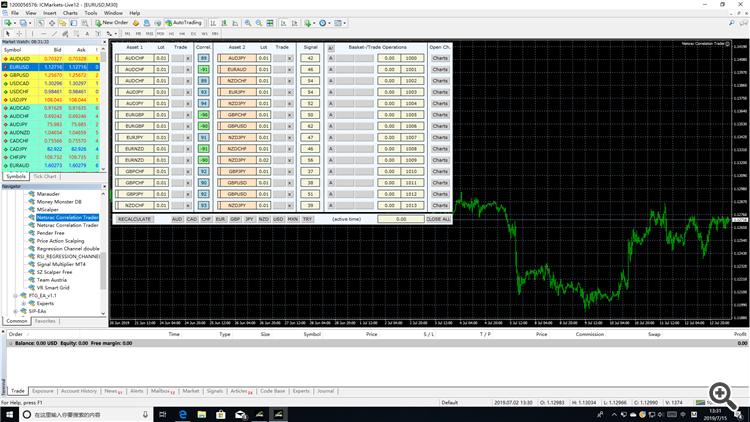Open the Templates dropdown arrow
The image size is (750, 422).
tap(344, 23)
